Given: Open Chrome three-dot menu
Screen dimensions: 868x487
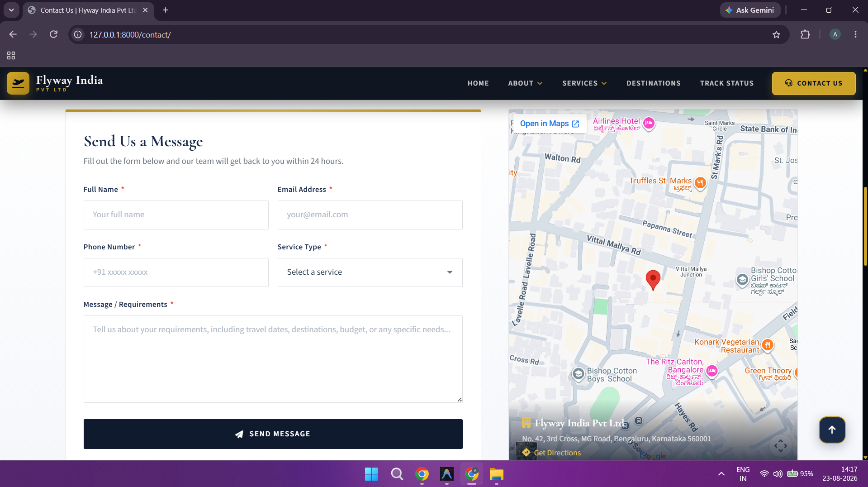Looking at the screenshot, I should [x=855, y=34].
